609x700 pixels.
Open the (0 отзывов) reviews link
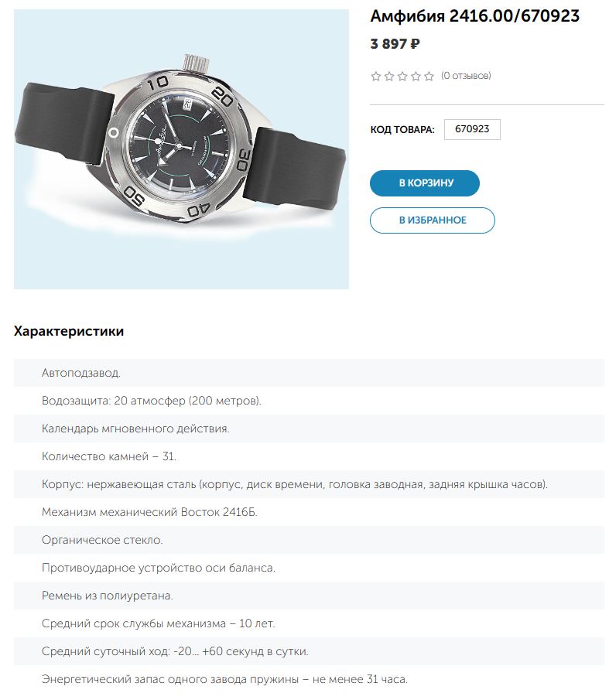click(x=466, y=76)
